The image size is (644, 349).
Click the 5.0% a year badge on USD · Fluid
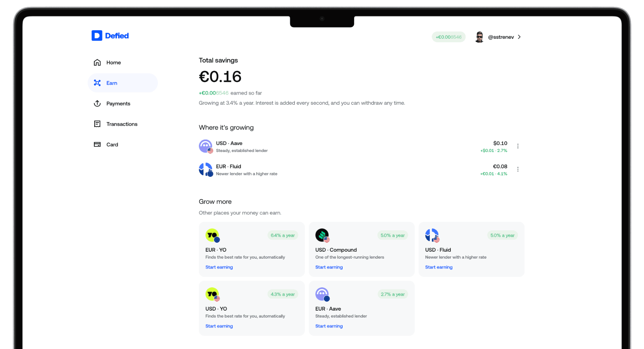coord(502,235)
